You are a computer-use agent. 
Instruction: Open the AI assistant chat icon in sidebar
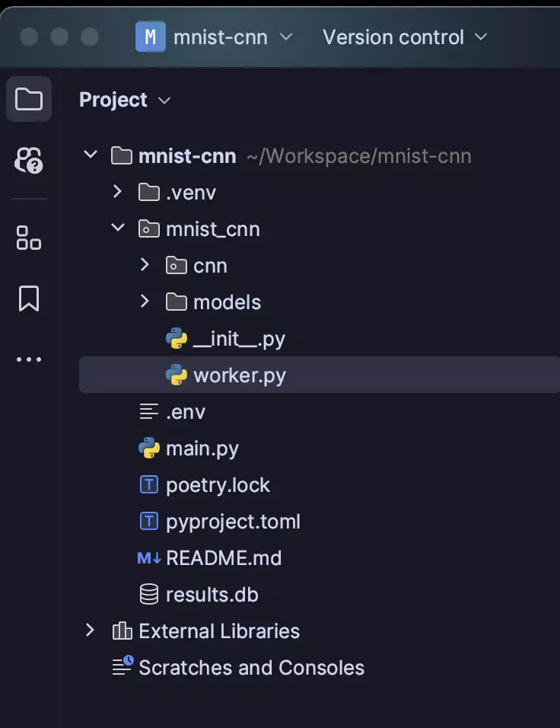click(29, 160)
